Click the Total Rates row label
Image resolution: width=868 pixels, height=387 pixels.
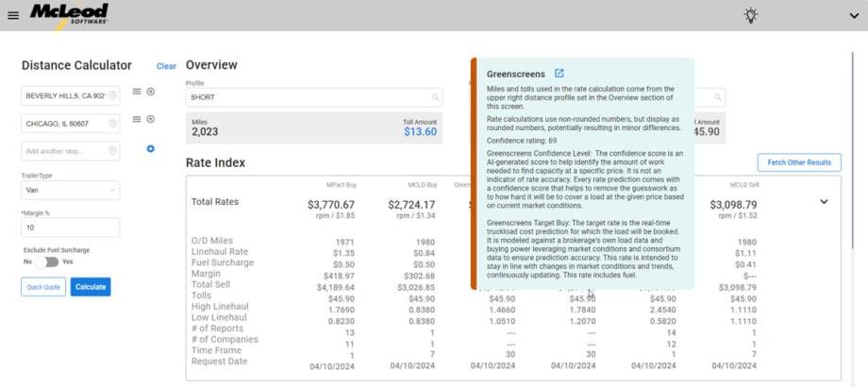tap(215, 202)
